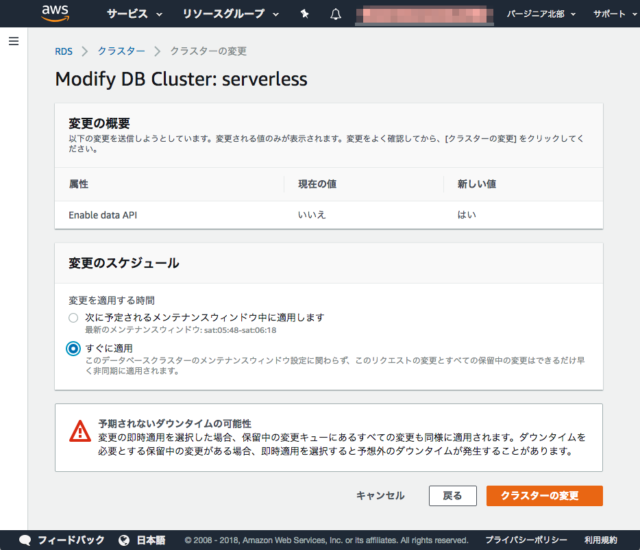Click the 属性 column header
The height and width of the screenshot is (550, 640).
click(78, 184)
